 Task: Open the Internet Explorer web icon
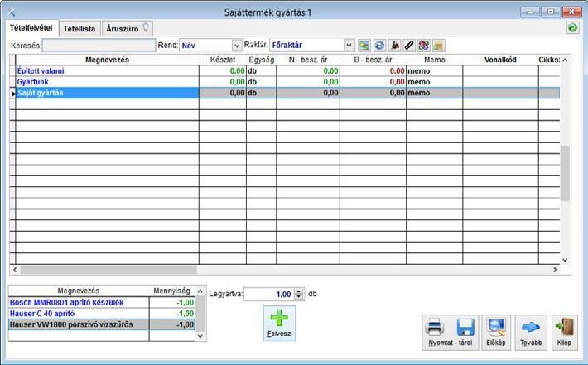pyautogui.click(x=379, y=46)
